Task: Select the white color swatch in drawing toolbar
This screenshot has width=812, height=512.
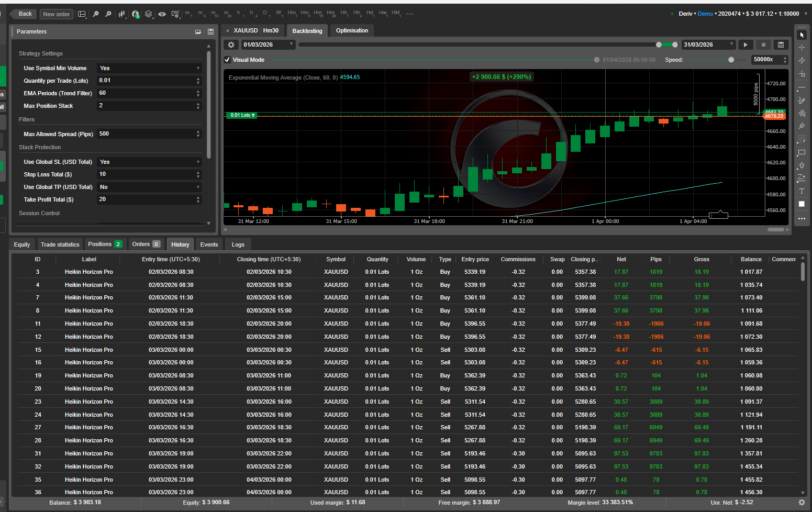Action: coord(802,204)
